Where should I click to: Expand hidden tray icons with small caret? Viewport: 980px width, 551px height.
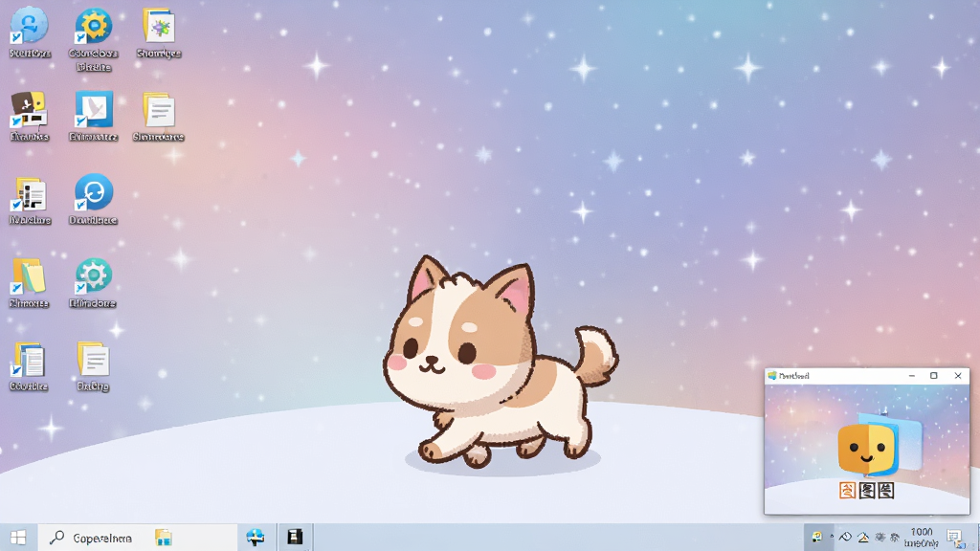[832, 537]
